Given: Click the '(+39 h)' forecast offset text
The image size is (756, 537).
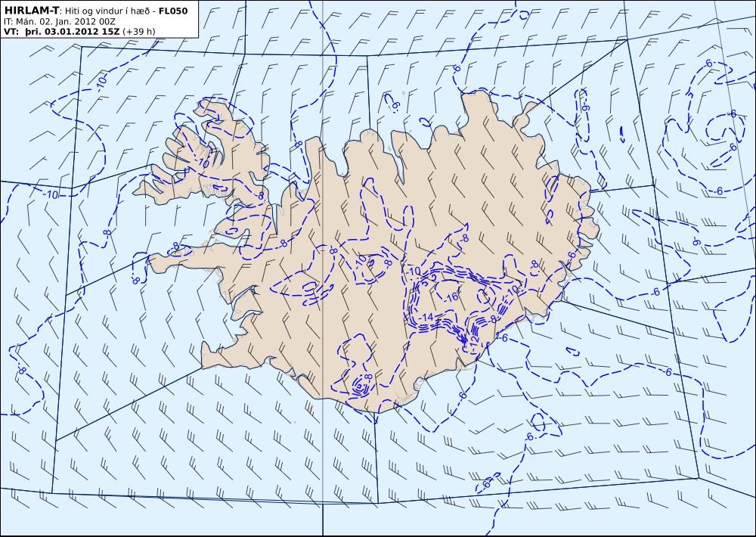Looking at the screenshot, I should (x=139, y=32).
